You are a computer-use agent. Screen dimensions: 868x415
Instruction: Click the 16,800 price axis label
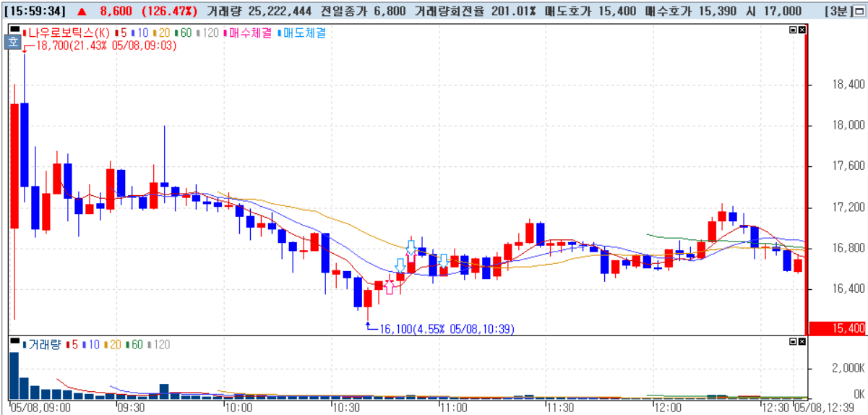(848, 248)
